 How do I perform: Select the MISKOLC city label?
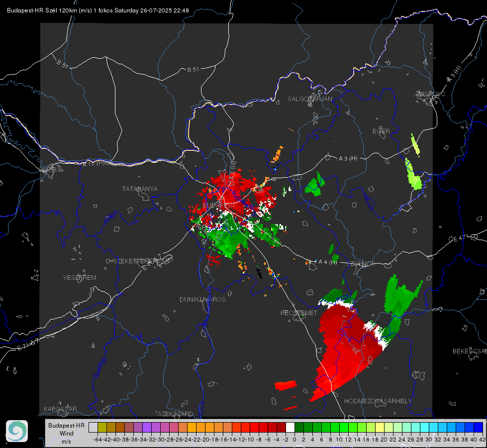(x=431, y=94)
